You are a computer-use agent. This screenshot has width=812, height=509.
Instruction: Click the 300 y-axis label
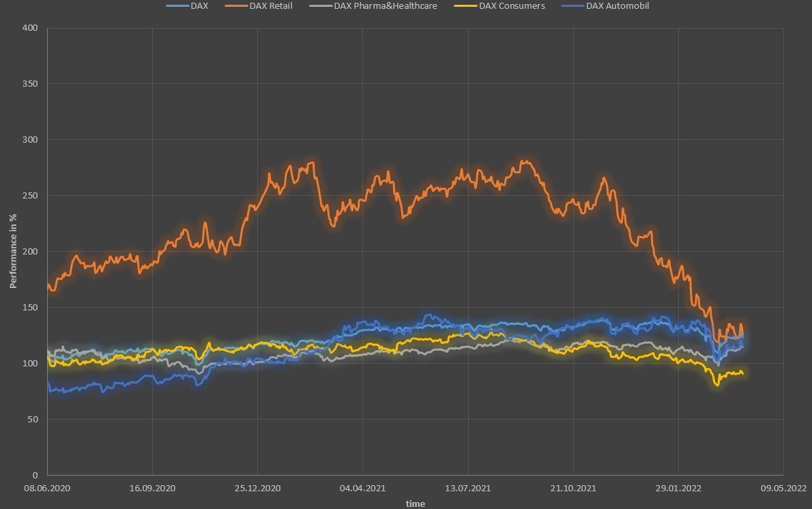(x=30, y=140)
